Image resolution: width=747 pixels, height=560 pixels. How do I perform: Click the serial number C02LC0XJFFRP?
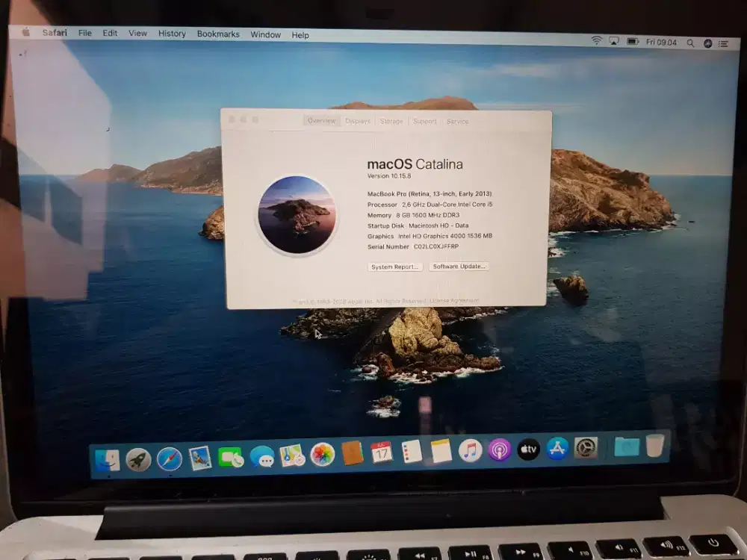click(436, 246)
